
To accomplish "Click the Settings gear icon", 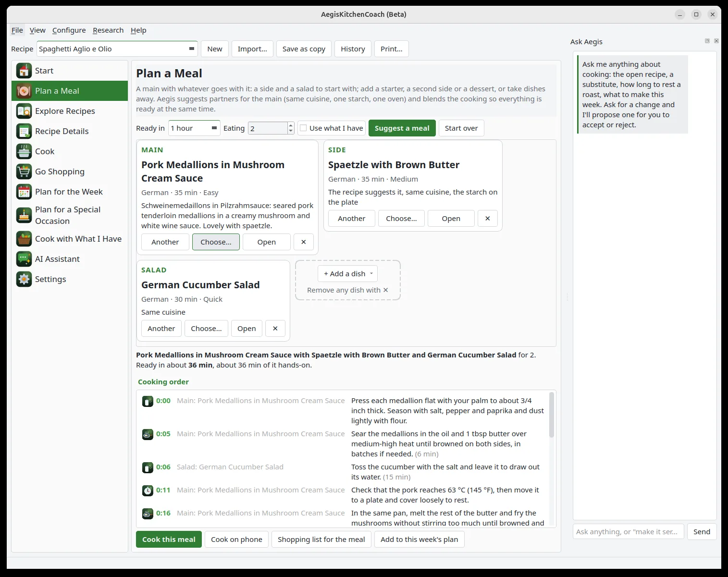I will pos(24,279).
